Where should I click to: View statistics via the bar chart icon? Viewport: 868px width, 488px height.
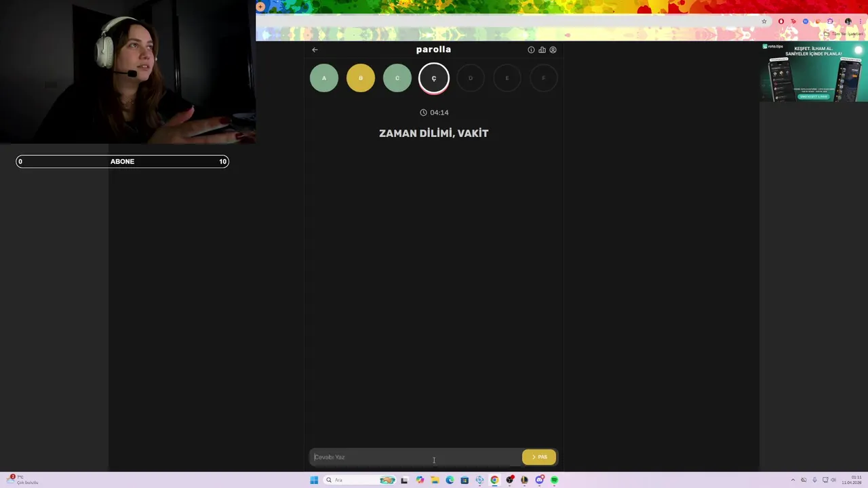tap(542, 49)
